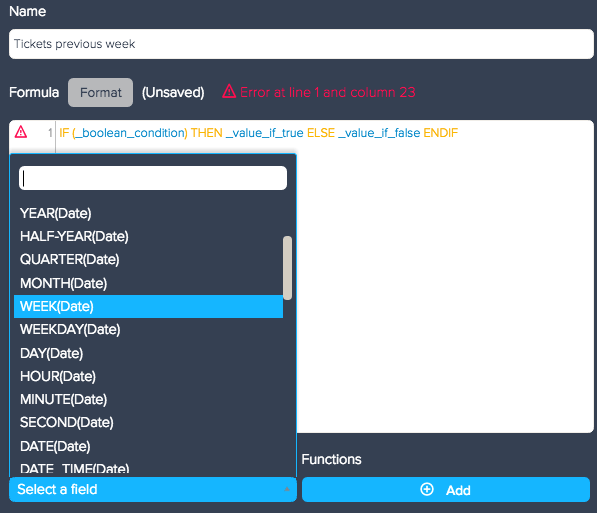Click the warning icon in the editor gutter
The image size is (597, 513).
click(x=21, y=132)
